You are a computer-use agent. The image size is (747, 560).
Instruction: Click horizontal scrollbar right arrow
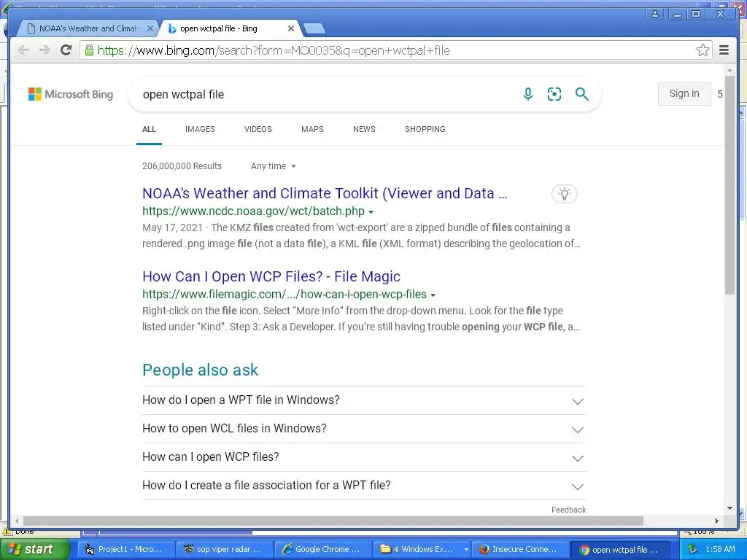[x=716, y=521]
